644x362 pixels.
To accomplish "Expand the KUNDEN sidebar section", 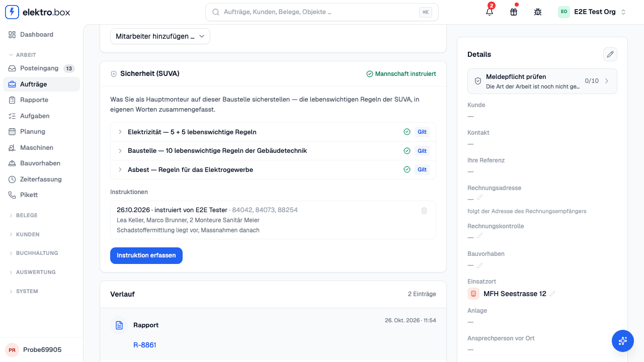I will [41, 234].
